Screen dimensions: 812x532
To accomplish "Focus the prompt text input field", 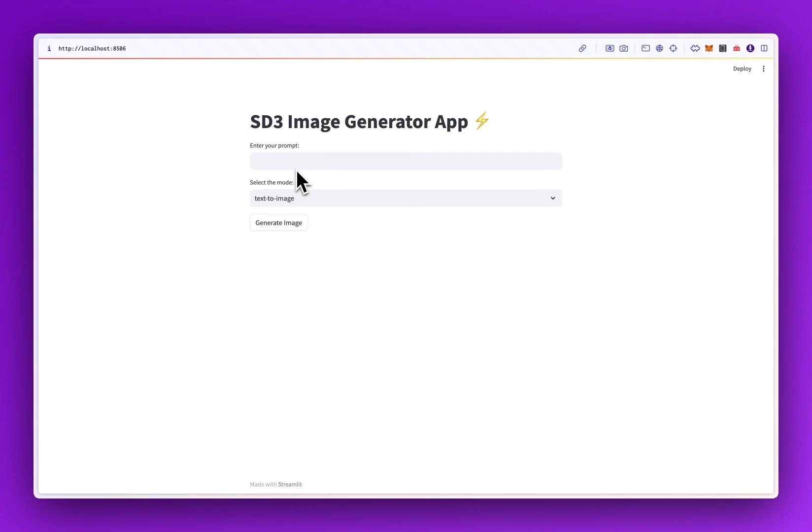I will tap(406, 161).
